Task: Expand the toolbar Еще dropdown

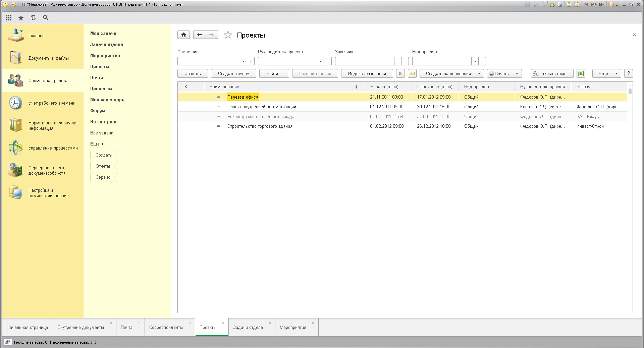Action: coord(606,73)
